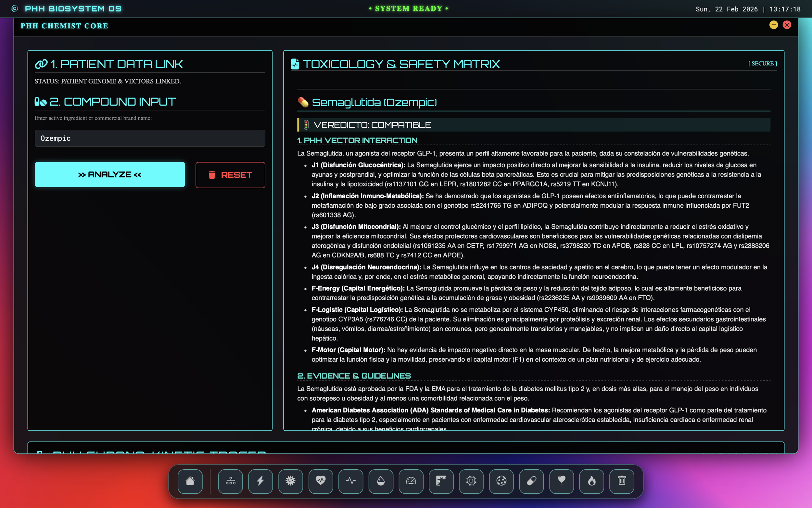Click the heart balloon dock icon

(561, 481)
